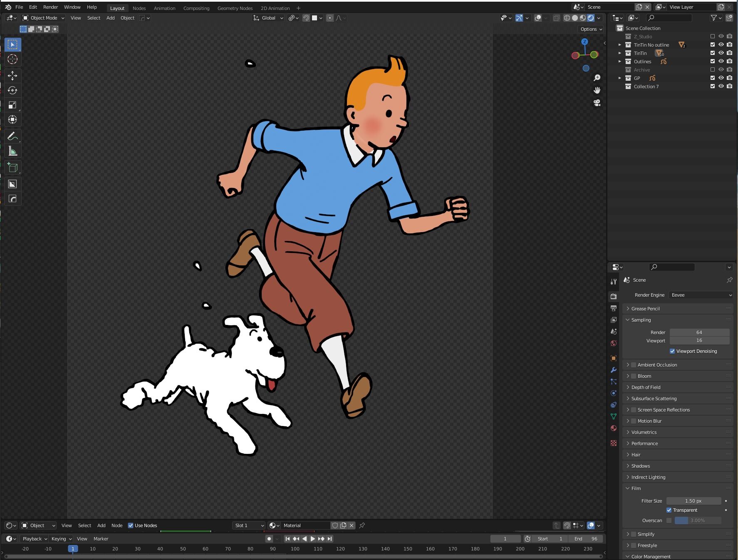The height and width of the screenshot is (560, 738).
Task: Open the Material Properties tab
Action: tap(614, 428)
